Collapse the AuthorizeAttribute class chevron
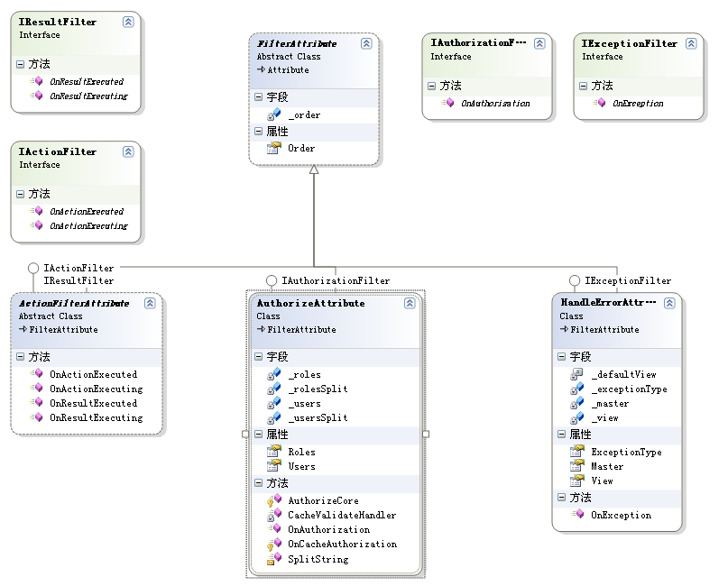 click(409, 304)
